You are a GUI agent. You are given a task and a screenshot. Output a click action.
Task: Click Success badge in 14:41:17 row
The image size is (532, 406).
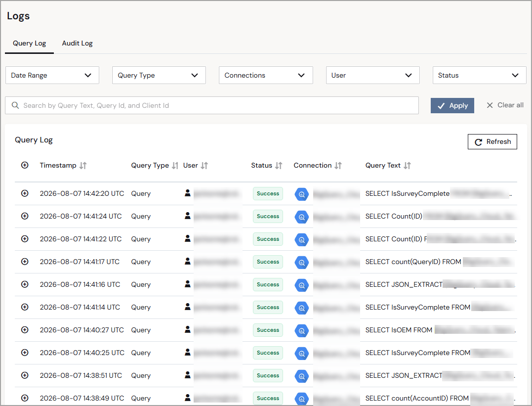click(268, 262)
